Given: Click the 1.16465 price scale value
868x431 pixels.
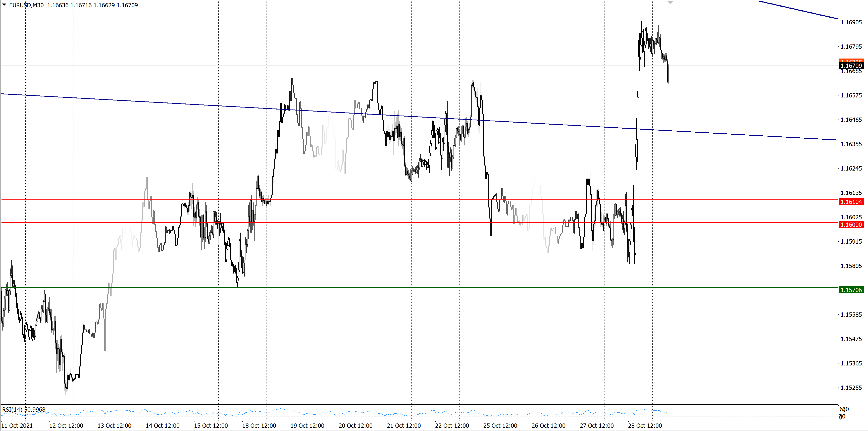Looking at the screenshot, I should click(x=851, y=120).
